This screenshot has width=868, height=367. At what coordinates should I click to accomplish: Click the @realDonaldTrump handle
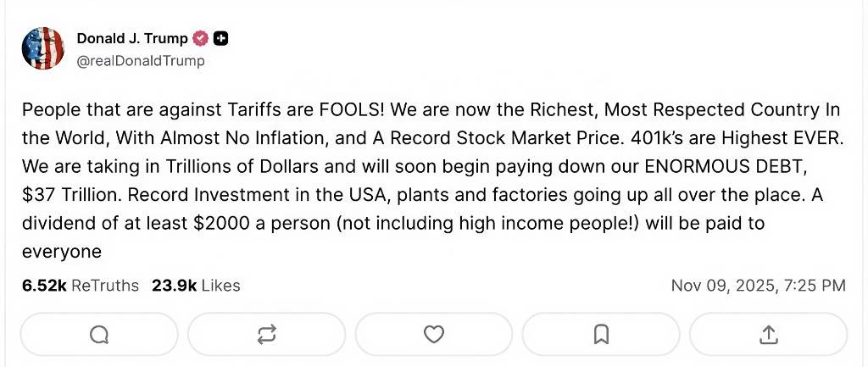141,61
